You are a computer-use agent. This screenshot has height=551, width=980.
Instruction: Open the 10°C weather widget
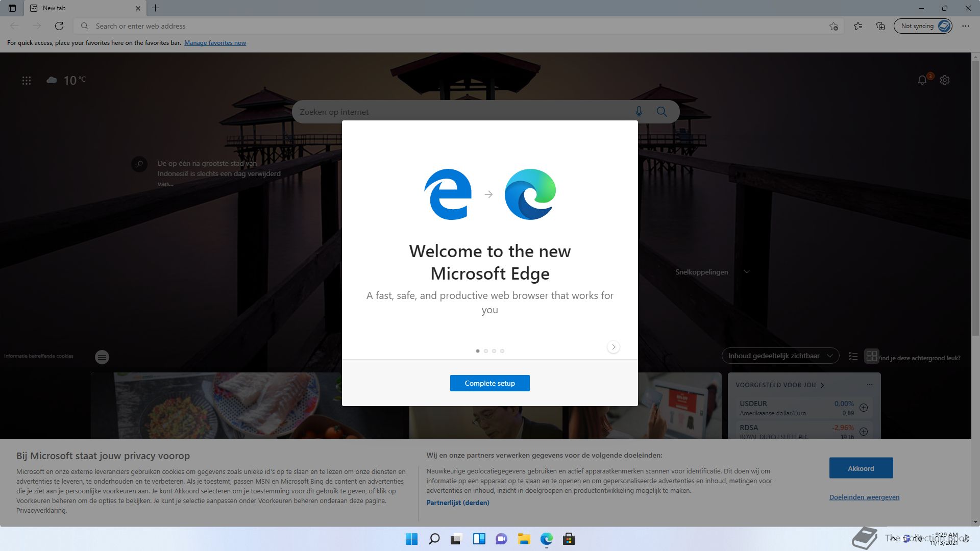[x=66, y=80]
